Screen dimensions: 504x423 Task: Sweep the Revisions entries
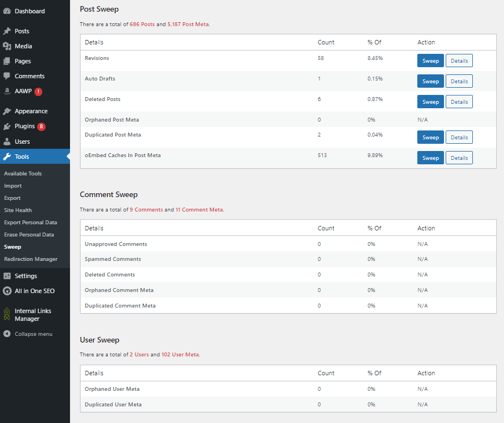[430, 60]
